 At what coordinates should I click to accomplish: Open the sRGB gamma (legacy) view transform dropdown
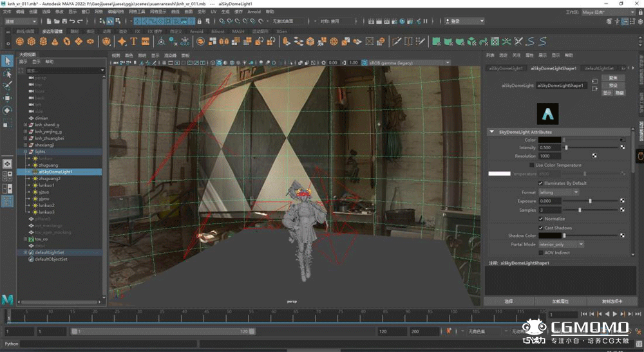tap(409, 63)
